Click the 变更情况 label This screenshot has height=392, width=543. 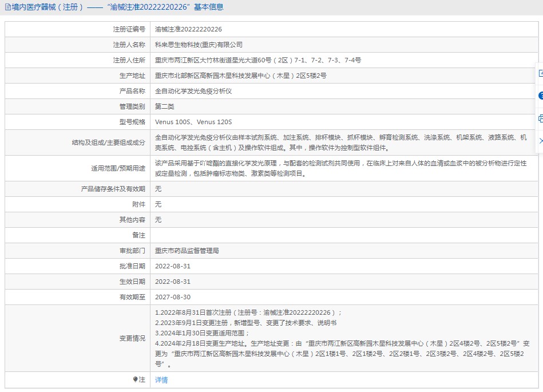[132, 338]
